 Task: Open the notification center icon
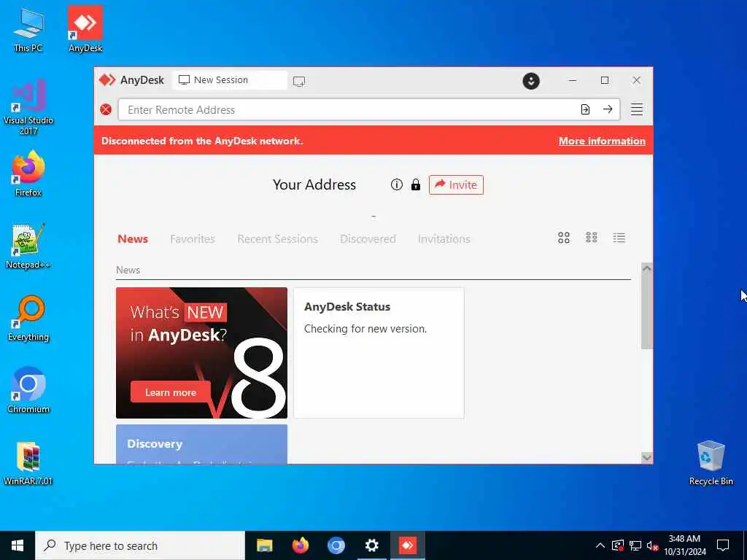723,545
